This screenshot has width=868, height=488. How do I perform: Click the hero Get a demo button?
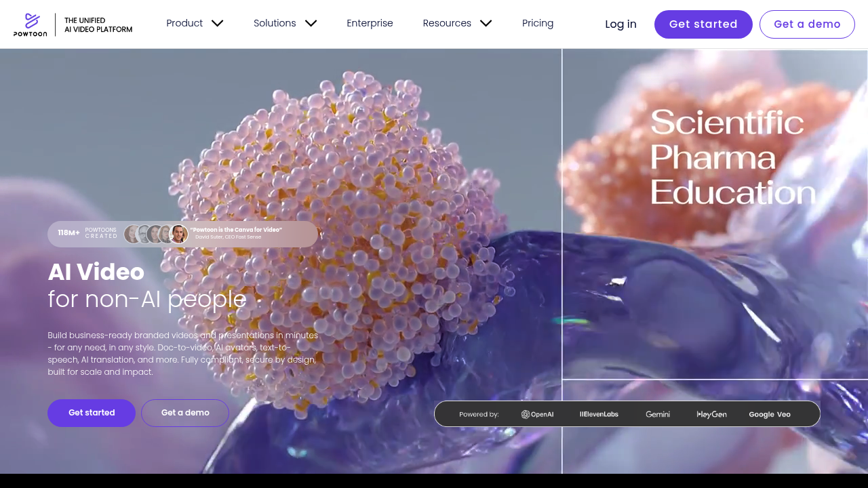pyautogui.click(x=185, y=413)
